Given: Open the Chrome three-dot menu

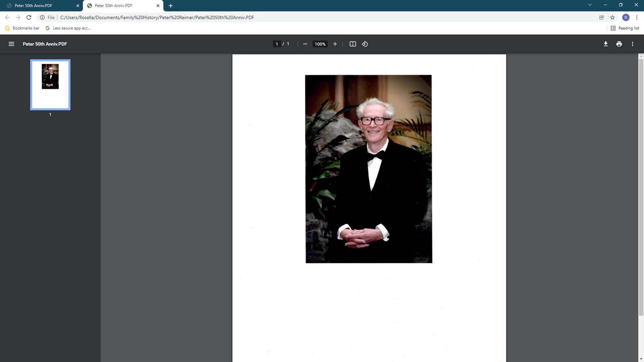Looking at the screenshot, I should (636, 18).
